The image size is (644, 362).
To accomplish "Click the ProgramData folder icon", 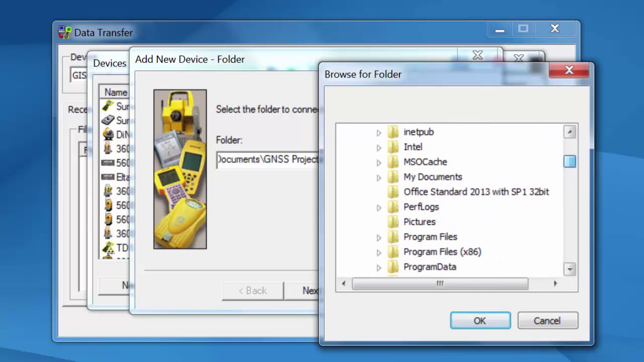I will [x=393, y=267].
